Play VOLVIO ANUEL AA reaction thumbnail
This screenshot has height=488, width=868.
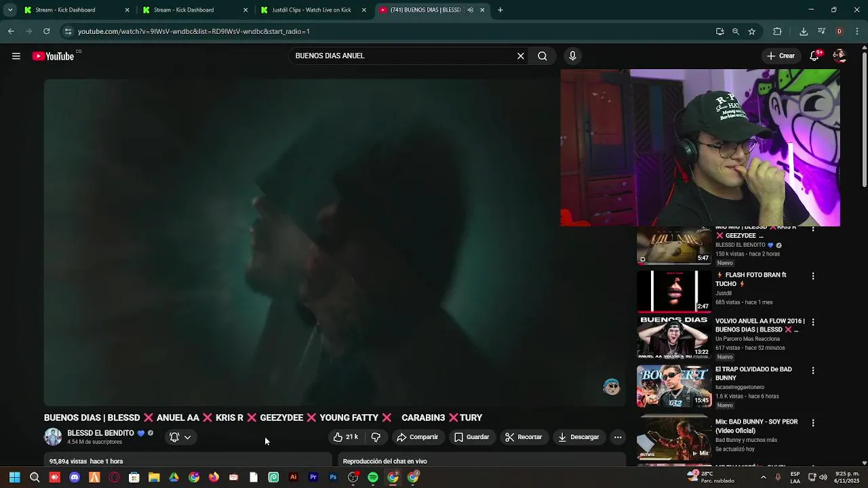coord(674,337)
